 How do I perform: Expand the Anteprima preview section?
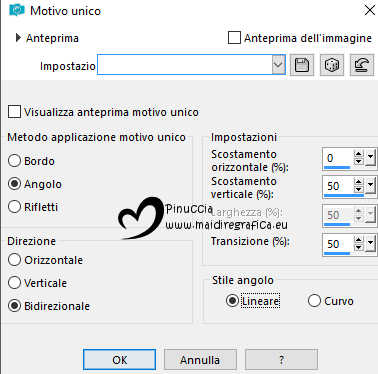(18, 38)
